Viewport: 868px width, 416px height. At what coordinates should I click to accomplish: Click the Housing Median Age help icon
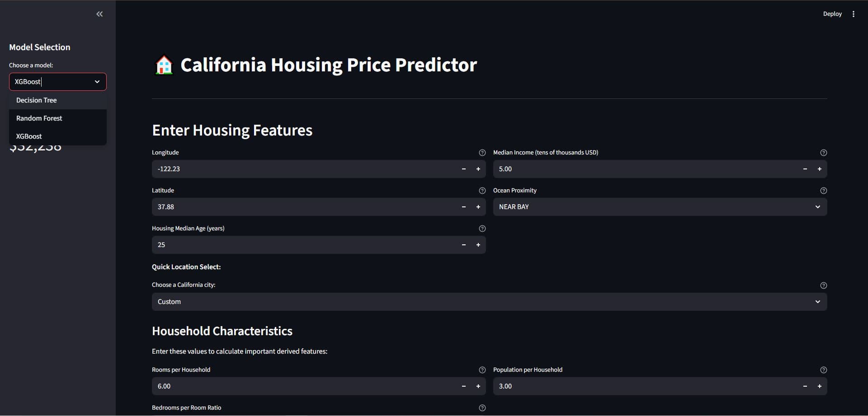(482, 229)
